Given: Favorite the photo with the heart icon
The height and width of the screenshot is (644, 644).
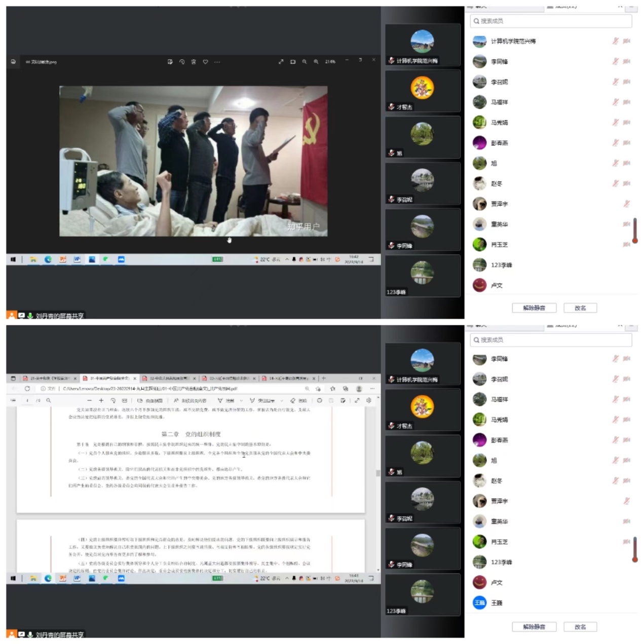Looking at the screenshot, I should click(x=205, y=62).
